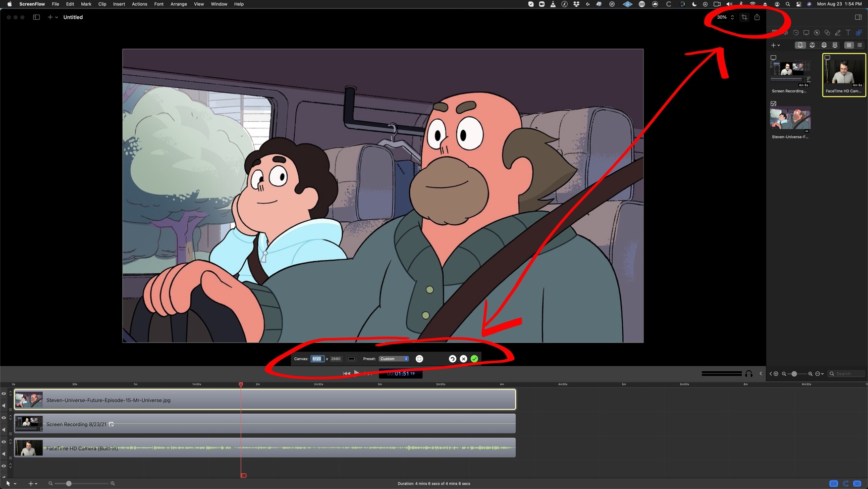Show iTunes music library source
Screen dimensions: 868x489
point(812,45)
